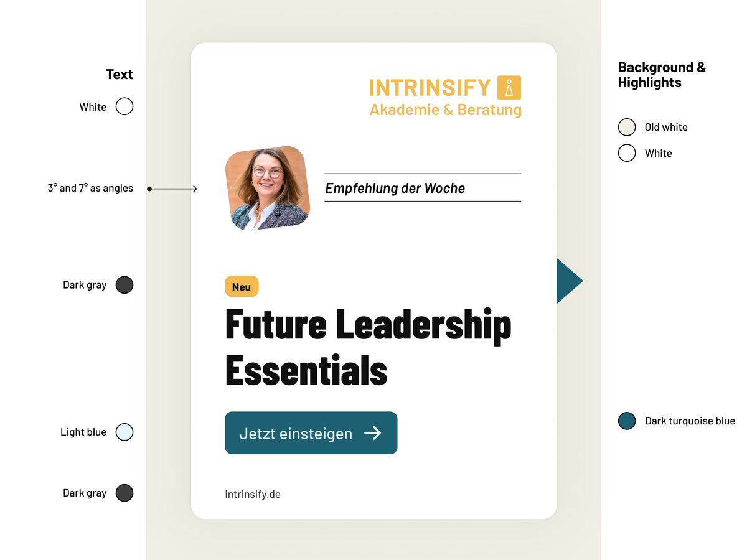
Task: Click the Background & Highlights heading
Action: click(662, 75)
